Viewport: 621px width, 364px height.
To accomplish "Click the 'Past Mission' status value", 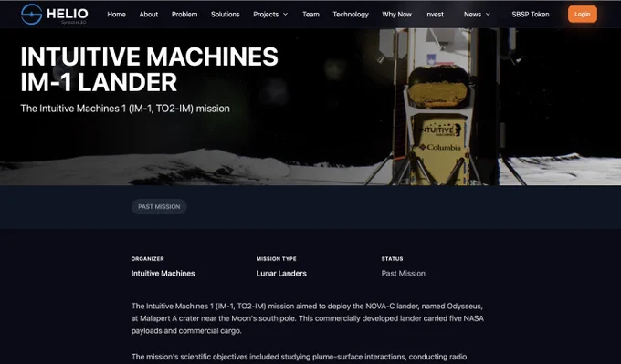I will [403, 274].
